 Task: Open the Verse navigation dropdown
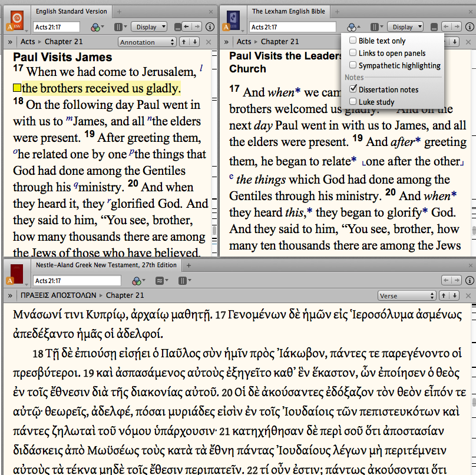(x=407, y=295)
